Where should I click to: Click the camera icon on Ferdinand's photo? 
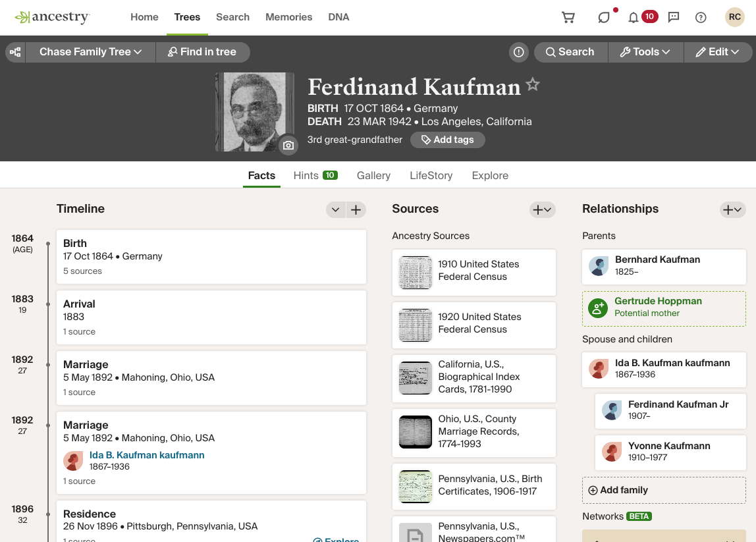(x=288, y=145)
